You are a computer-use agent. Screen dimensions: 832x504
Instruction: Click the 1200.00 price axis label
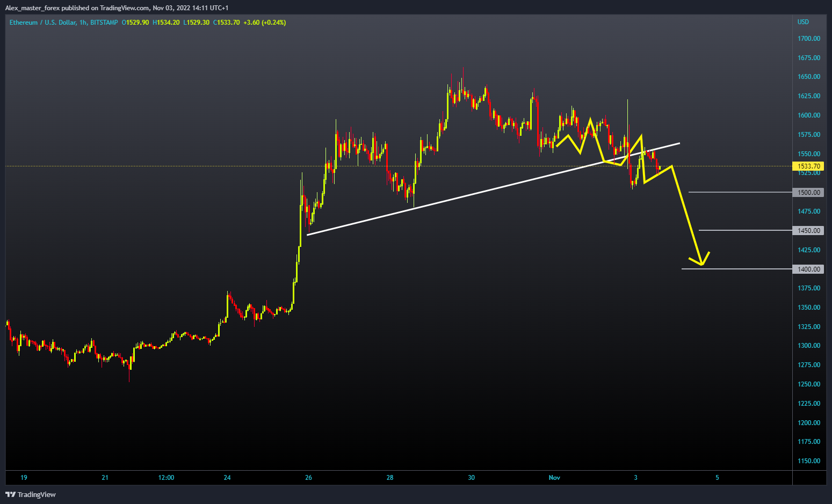[809, 423]
